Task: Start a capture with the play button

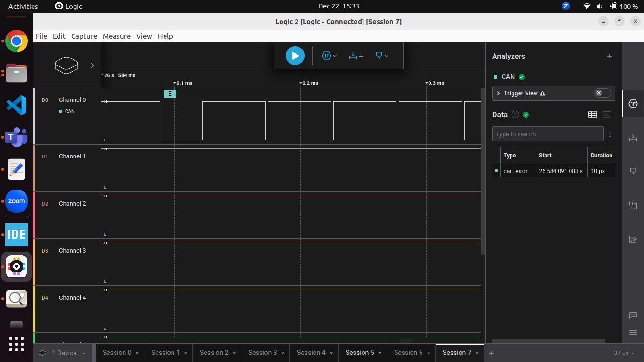Action: (295, 55)
